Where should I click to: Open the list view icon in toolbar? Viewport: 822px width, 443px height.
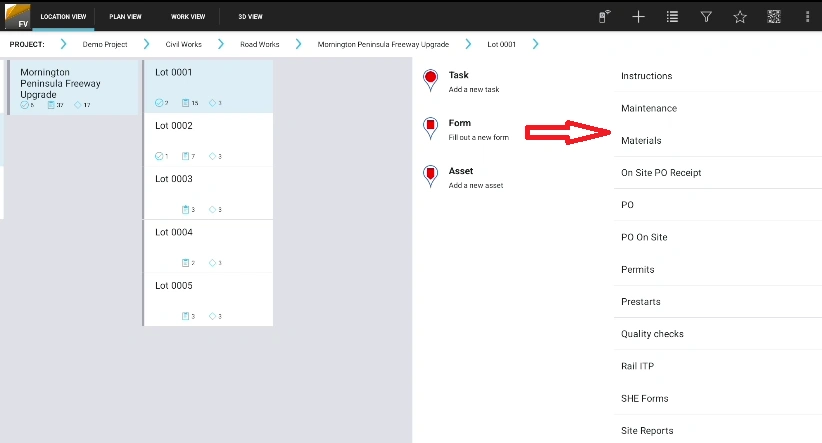(672, 17)
